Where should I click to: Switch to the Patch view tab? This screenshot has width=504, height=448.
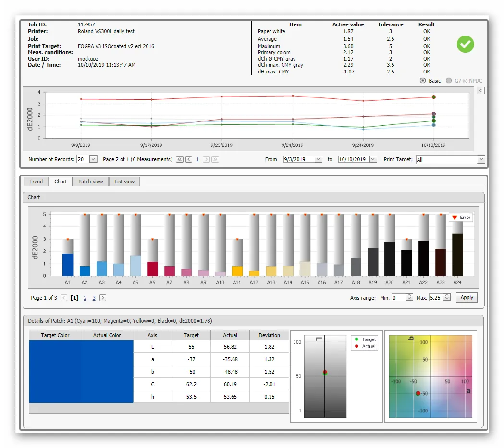tap(91, 182)
